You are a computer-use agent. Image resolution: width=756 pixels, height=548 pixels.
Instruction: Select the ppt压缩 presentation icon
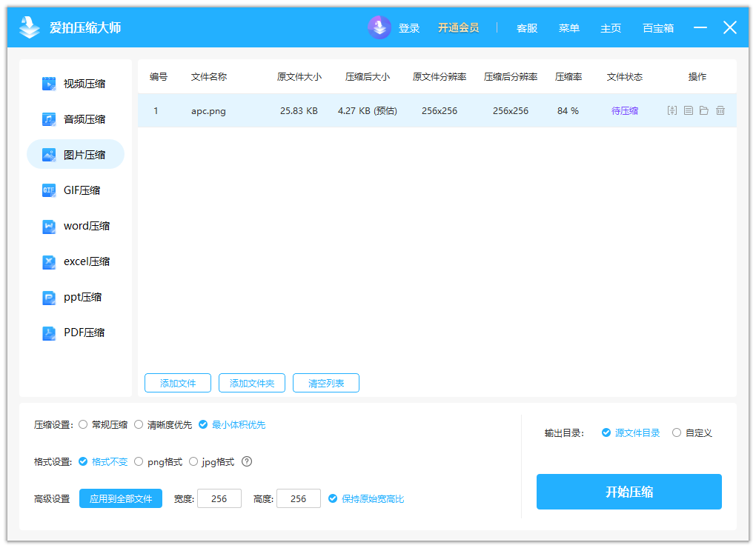49,297
